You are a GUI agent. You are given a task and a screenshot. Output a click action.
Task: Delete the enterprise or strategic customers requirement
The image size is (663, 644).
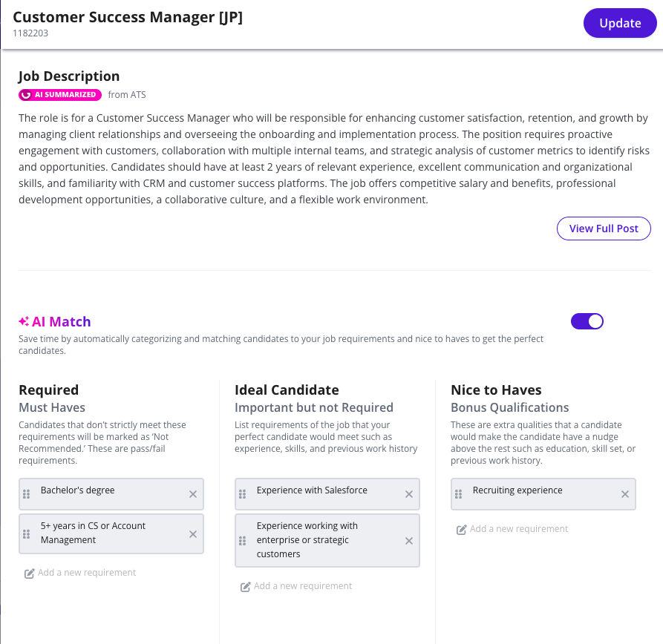click(409, 541)
